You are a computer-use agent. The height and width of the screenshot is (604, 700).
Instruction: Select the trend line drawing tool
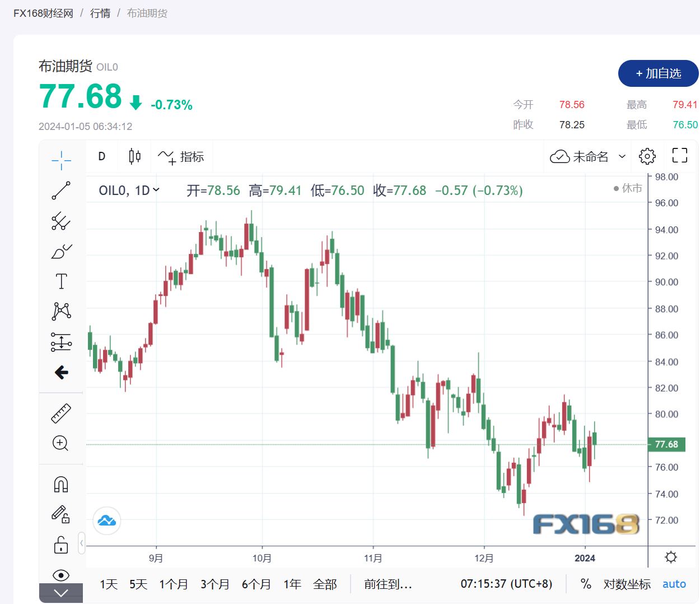tap(61, 191)
